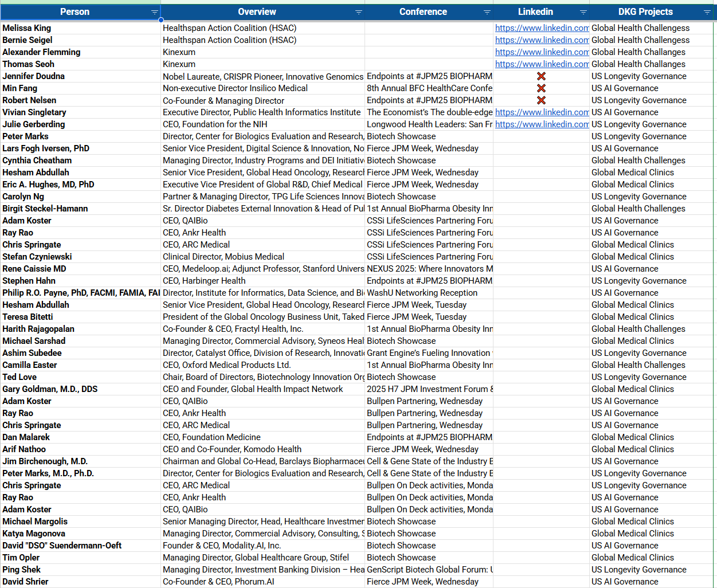Image resolution: width=717 pixels, height=588 pixels.
Task: Click the red X in Min Fang's row
Action: coord(540,88)
